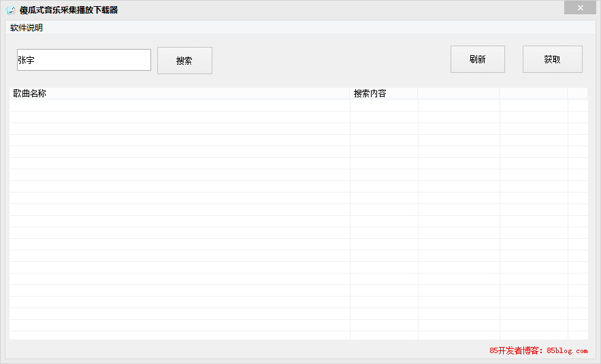Hit the 刷新 button

tap(477, 59)
